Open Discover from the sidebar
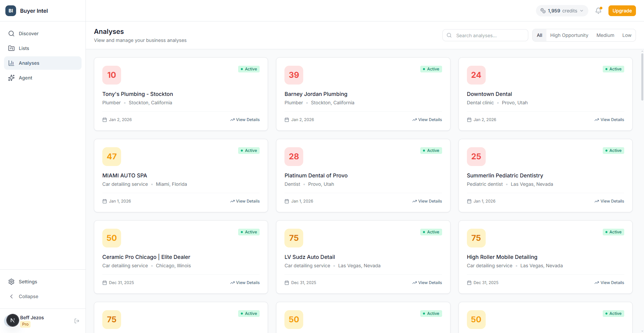644x333 pixels. [29, 34]
